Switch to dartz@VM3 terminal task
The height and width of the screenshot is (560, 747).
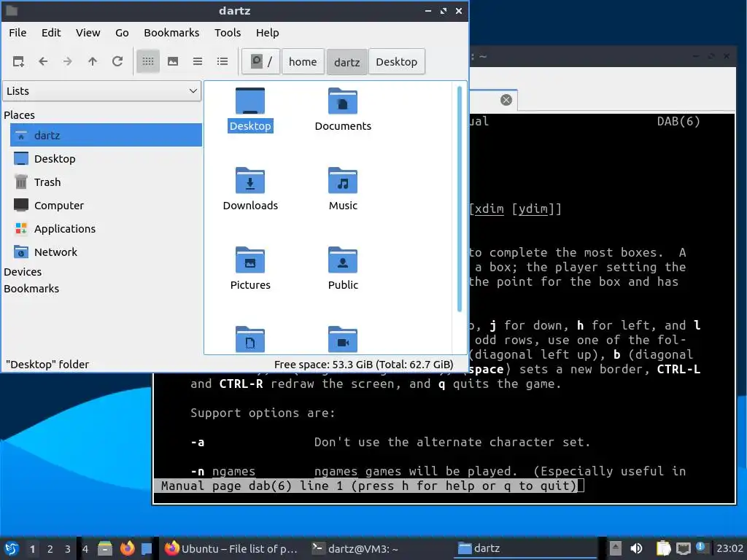click(378, 548)
